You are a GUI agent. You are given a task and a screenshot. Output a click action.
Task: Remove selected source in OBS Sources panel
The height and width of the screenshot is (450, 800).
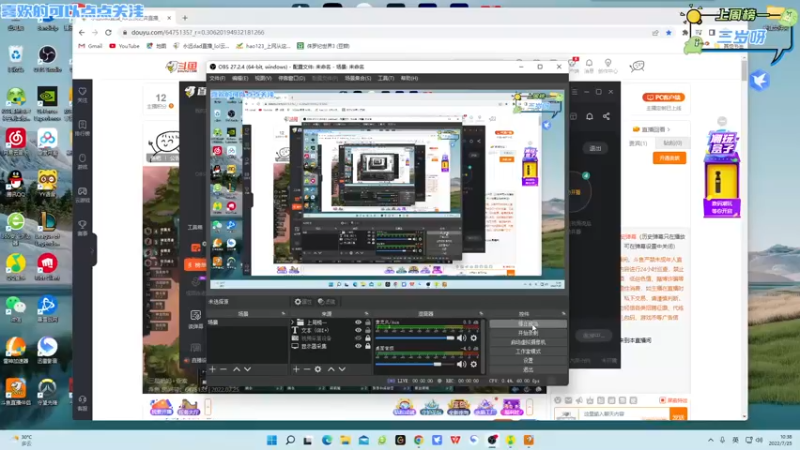[x=307, y=369]
